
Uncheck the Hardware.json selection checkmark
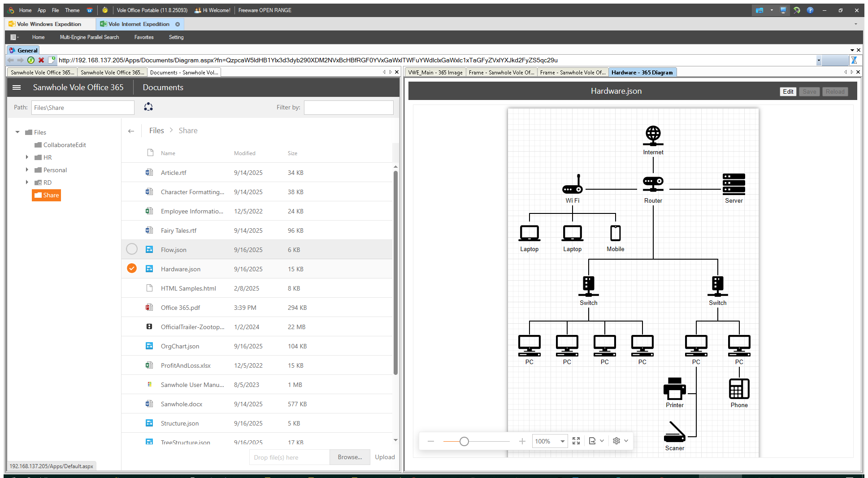[132, 269]
